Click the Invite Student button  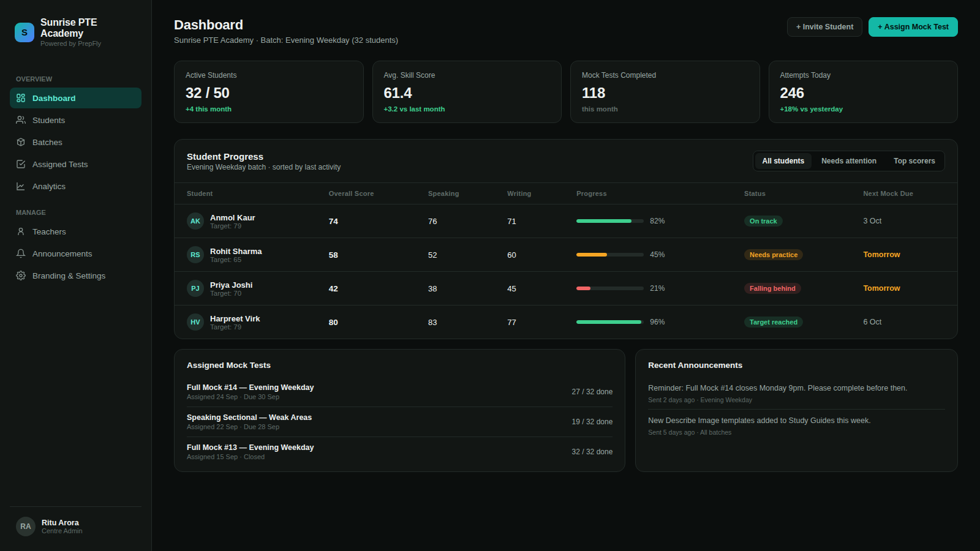pos(824,27)
